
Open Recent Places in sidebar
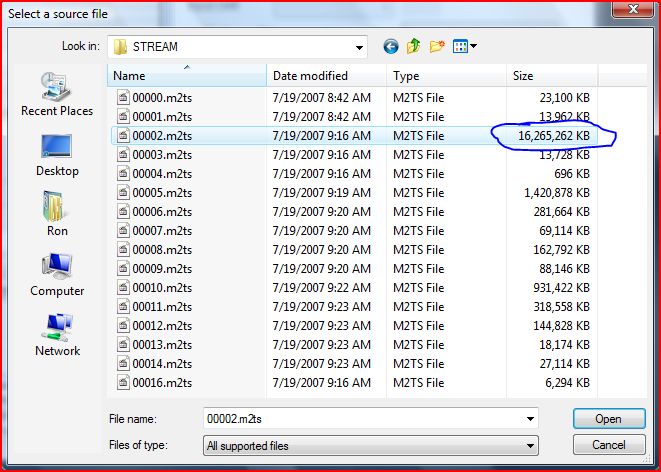57,96
